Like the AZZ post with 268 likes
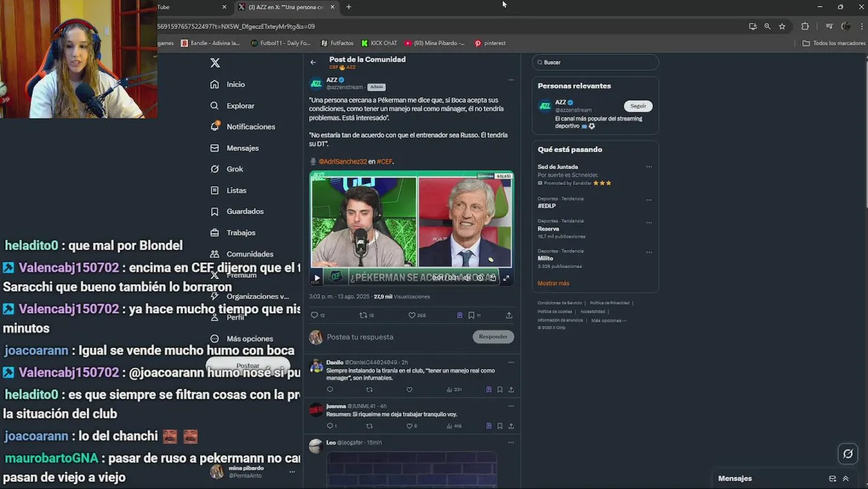The image size is (868, 489). click(x=411, y=315)
